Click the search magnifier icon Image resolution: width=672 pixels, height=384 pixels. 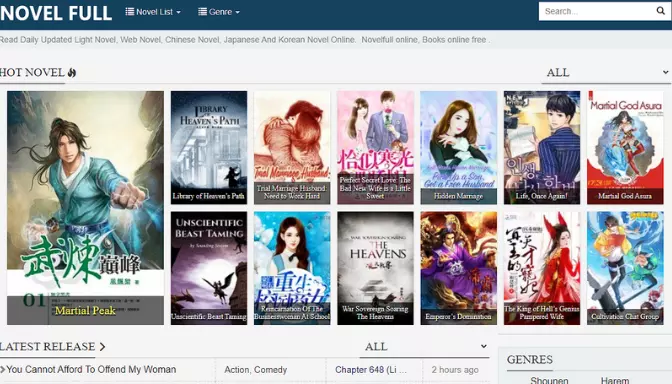(x=660, y=11)
